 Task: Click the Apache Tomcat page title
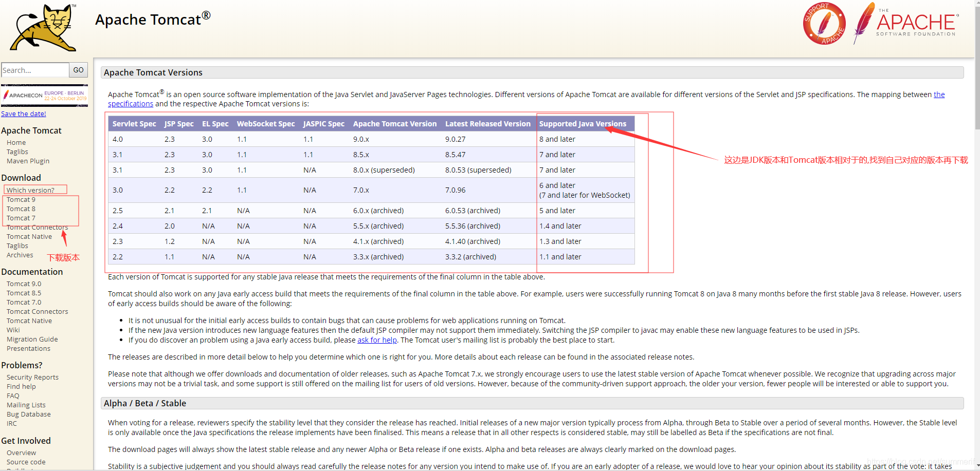pyautogui.click(x=153, y=19)
